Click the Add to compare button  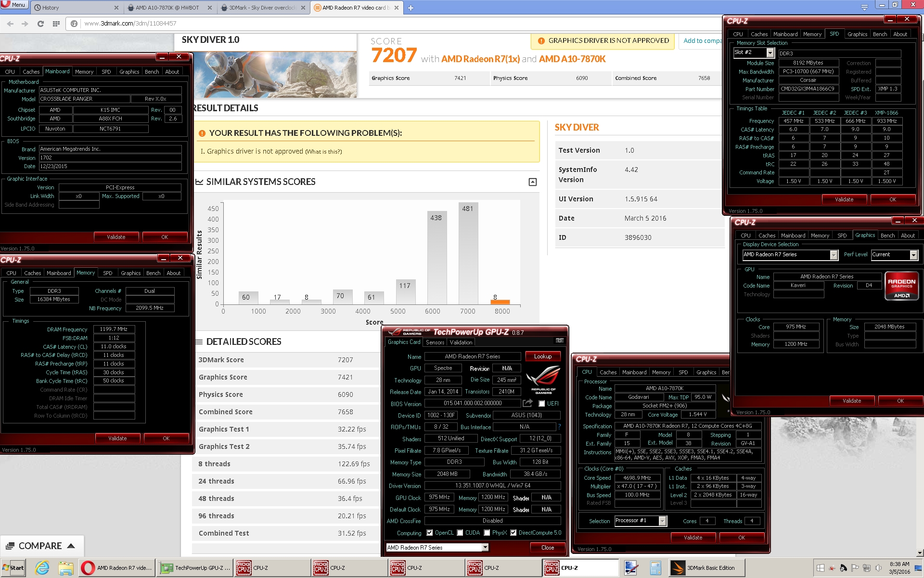point(702,41)
